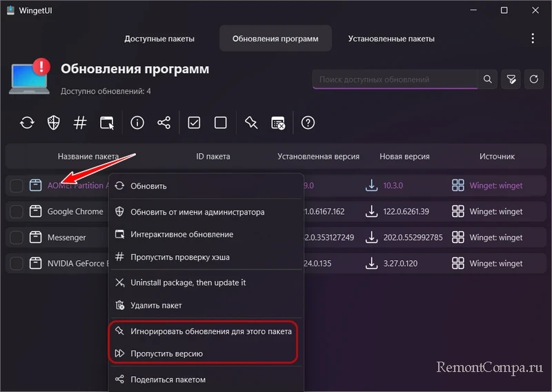Select Обновить от имени администратора
Image resolution: width=552 pixels, height=392 pixels.
click(206, 212)
